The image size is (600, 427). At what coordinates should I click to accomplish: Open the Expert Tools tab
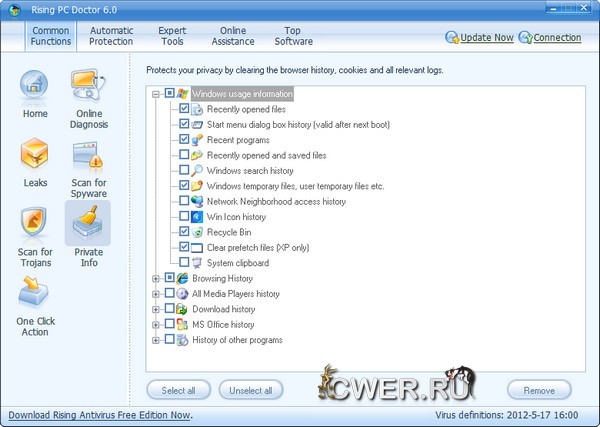(172, 37)
